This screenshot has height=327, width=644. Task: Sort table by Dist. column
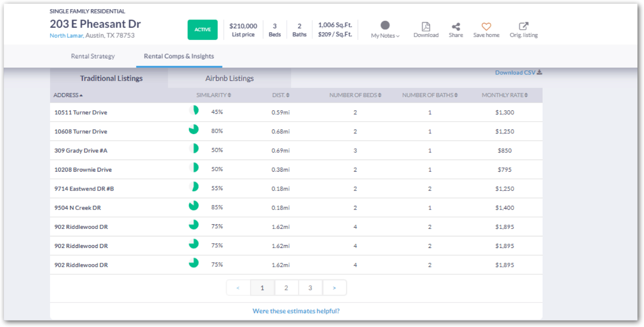[x=281, y=95]
